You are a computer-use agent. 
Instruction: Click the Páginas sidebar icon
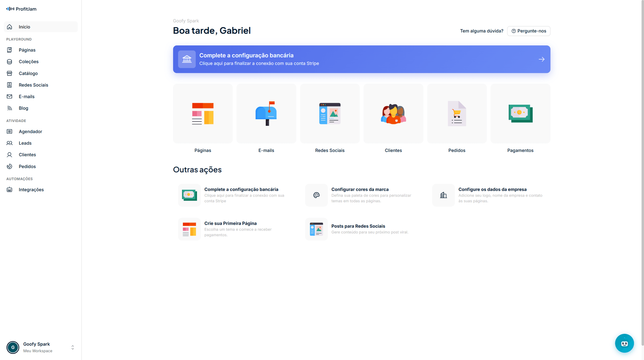point(10,50)
